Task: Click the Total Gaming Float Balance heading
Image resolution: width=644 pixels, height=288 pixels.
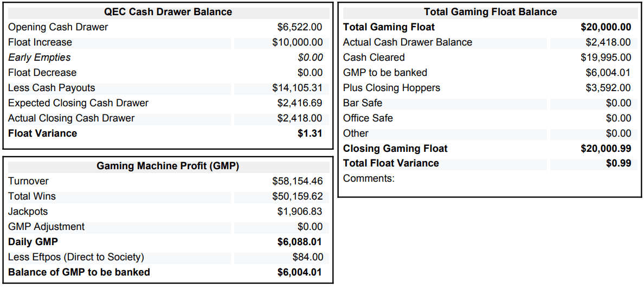Action: point(490,12)
